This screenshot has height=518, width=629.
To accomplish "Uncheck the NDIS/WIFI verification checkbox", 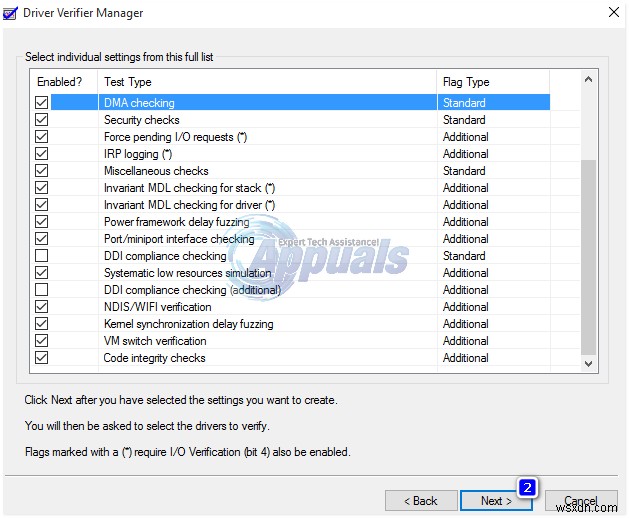I will (41, 307).
